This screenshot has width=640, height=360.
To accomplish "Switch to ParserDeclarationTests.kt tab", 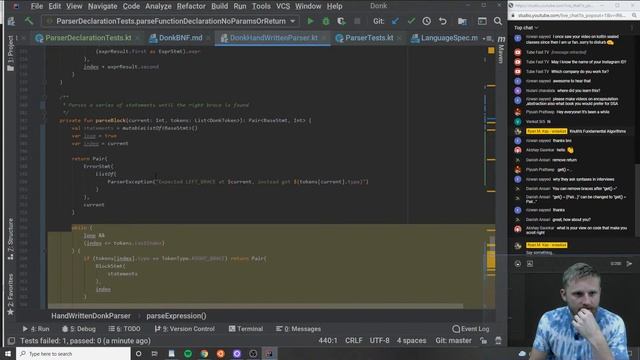I will click(88, 38).
